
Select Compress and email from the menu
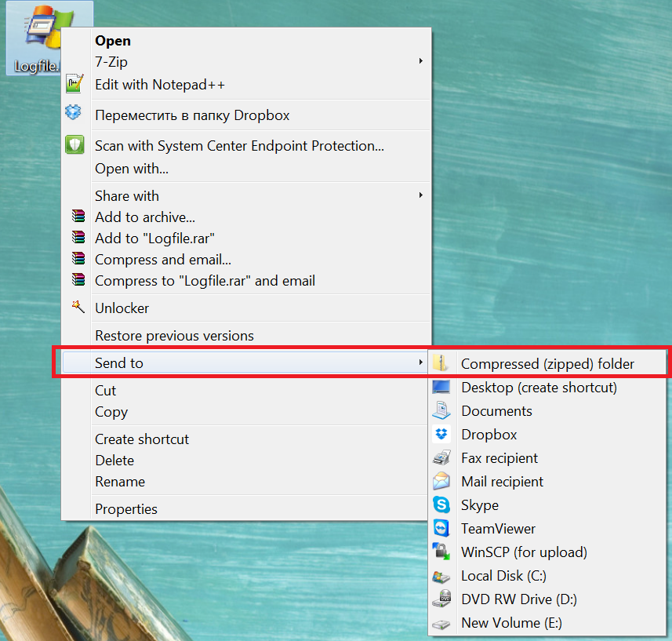162,259
